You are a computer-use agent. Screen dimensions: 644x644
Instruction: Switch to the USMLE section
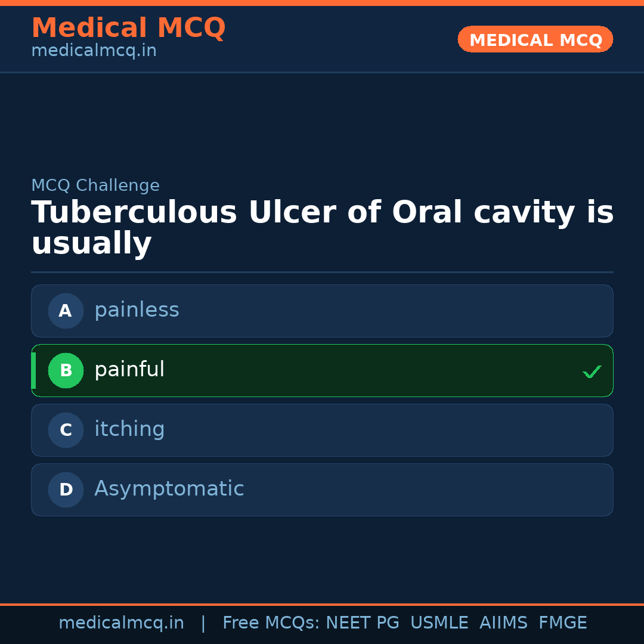439,623
